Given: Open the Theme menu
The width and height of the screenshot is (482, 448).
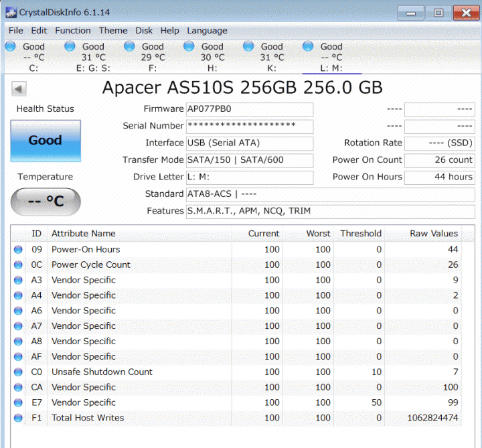Looking at the screenshot, I should pyautogui.click(x=113, y=31).
